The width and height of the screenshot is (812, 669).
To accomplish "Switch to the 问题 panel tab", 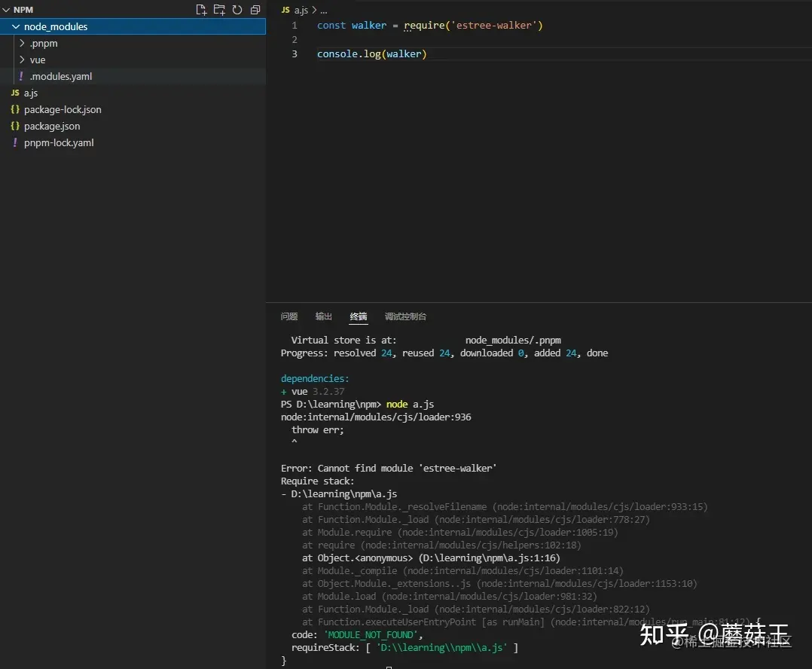I will click(x=289, y=316).
